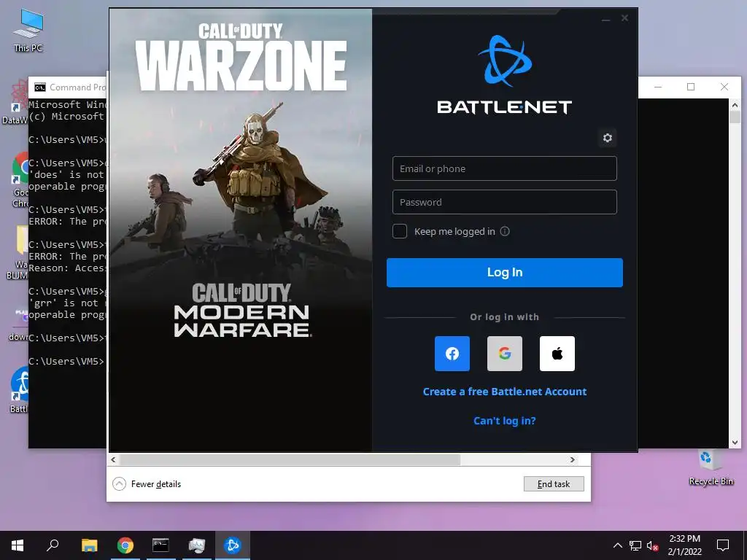This screenshot has width=747, height=560.
Task: Switch to Task Manager via taskbar
Action: 196,545
